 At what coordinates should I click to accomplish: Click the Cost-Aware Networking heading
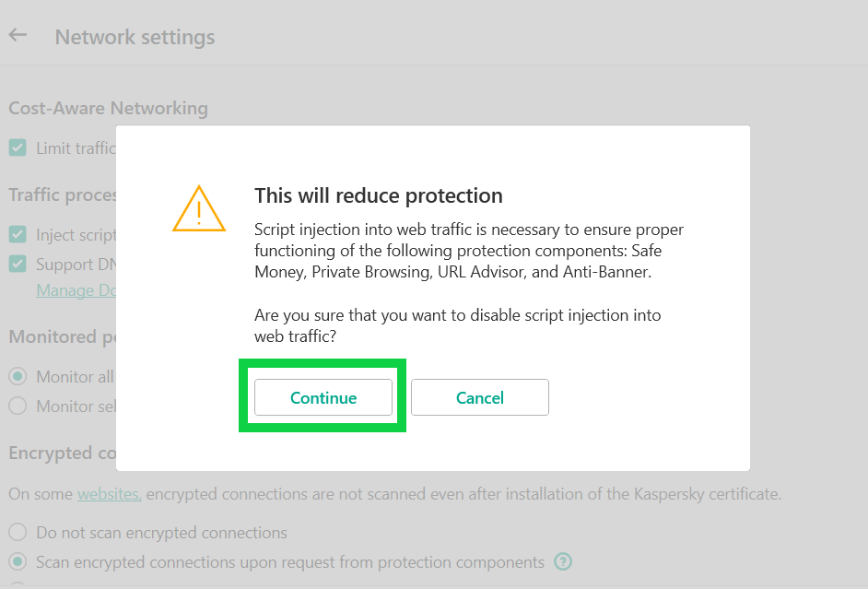click(x=108, y=108)
